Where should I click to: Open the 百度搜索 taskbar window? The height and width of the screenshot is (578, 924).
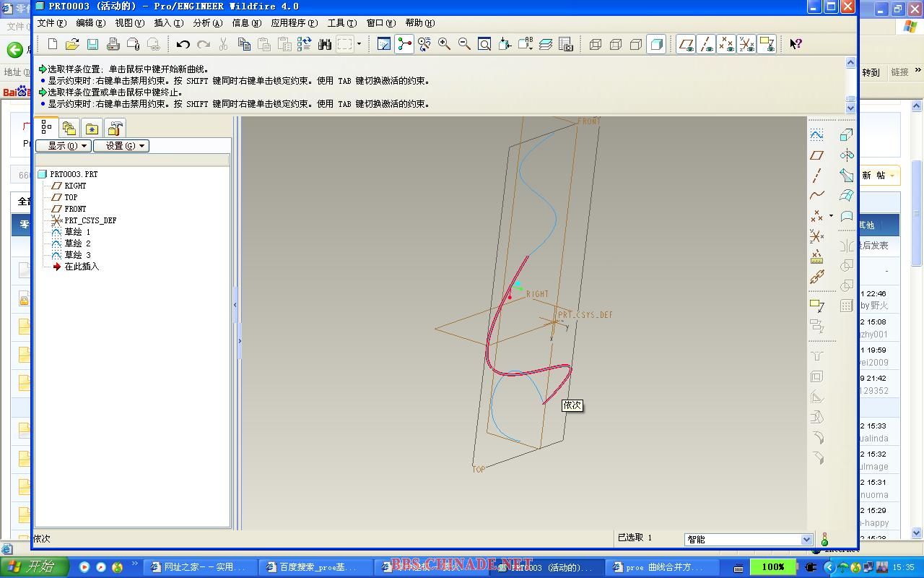pos(316,567)
